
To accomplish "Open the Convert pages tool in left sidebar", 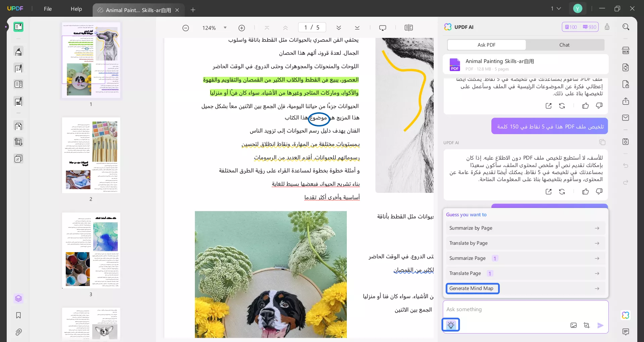I will click(18, 126).
